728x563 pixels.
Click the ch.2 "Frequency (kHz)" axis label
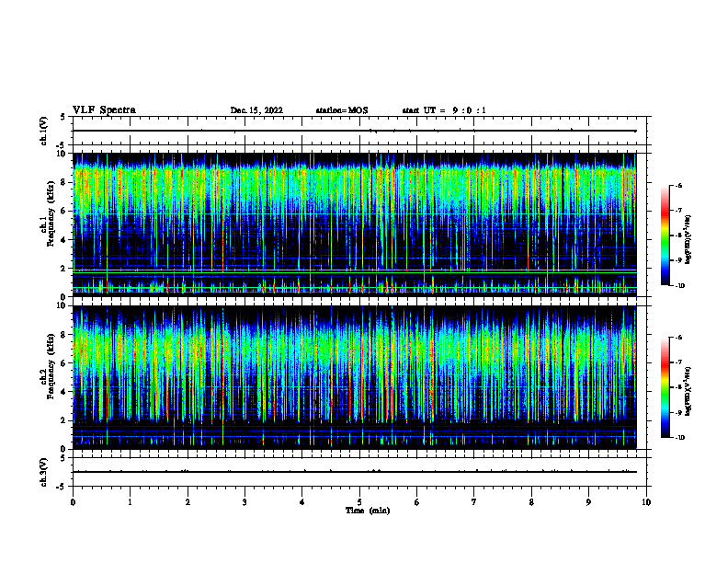click(51, 366)
